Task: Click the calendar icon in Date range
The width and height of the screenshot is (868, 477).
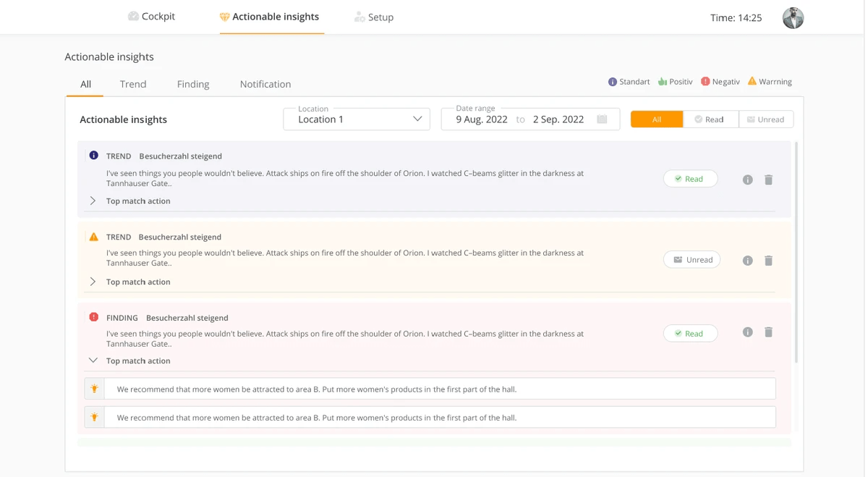Action: pyautogui.click(x=601, y=119)
